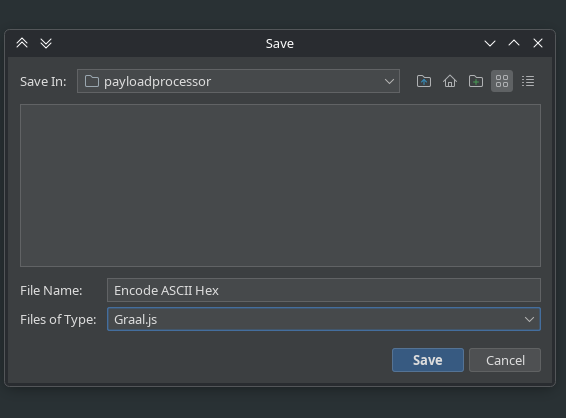This screenshot has height=418, width=566.
Task: Minimize the Save dialog window
Action: 490,43
